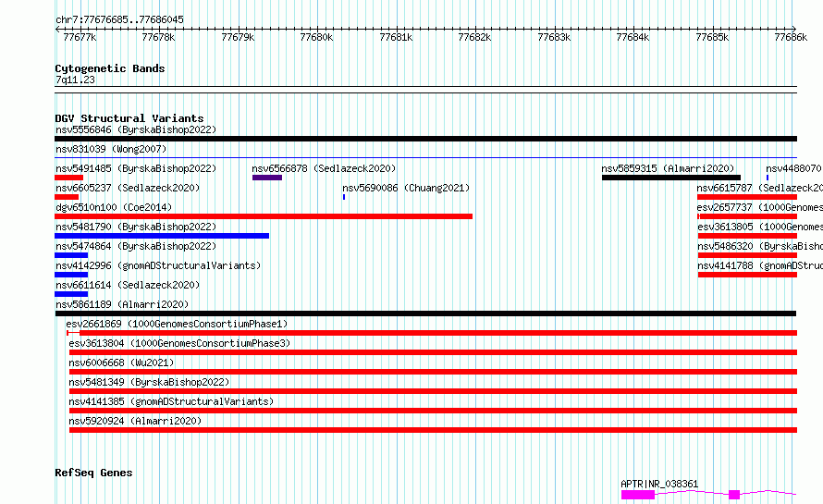This screenshot has height=504, width=823.
Task: Click the Cytogenetic Bands track heading
Action: 110,68
